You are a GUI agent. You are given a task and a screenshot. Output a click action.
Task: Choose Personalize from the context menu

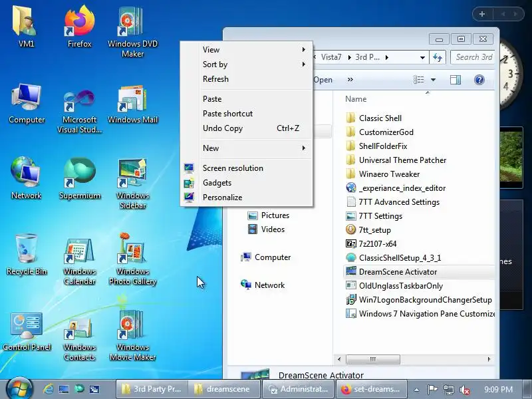(247, 198)
